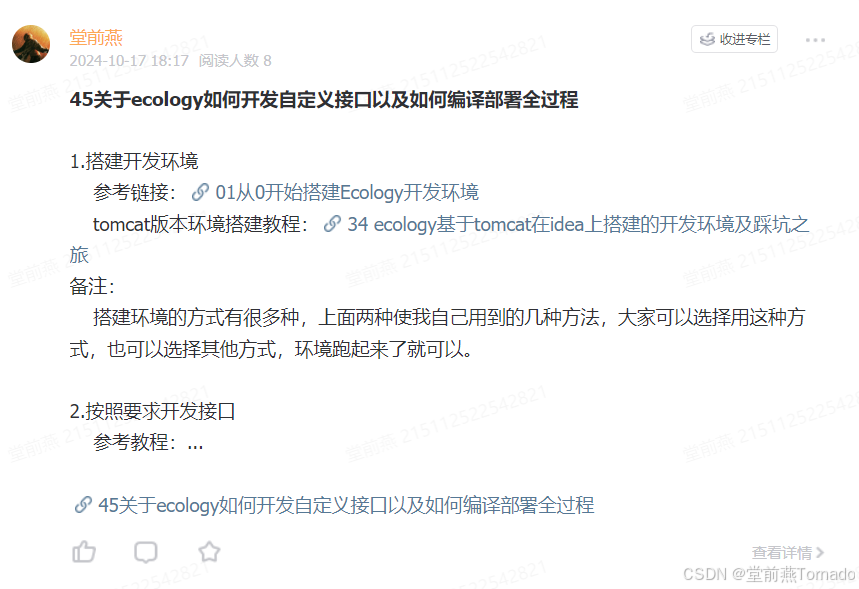859x589 pixels.
Task: Open the 34 ecology基于tomcat tutorial link
Action: pyautogui.click(x=578, y=224)
